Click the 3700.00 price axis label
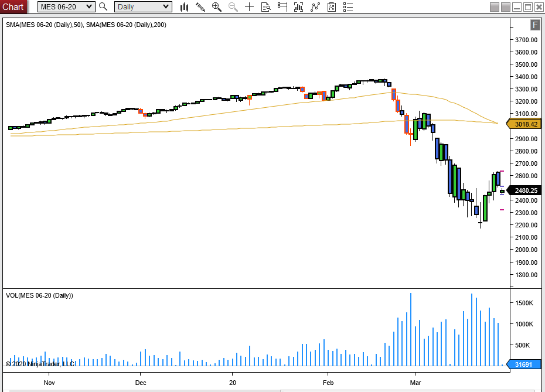This screenshot has height=392, width=545. point(526,40)
